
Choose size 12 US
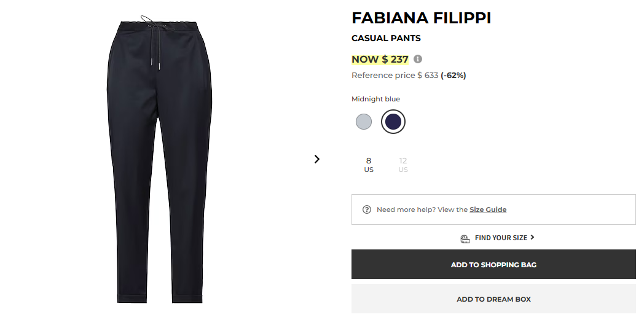click(x=403, y=165)
